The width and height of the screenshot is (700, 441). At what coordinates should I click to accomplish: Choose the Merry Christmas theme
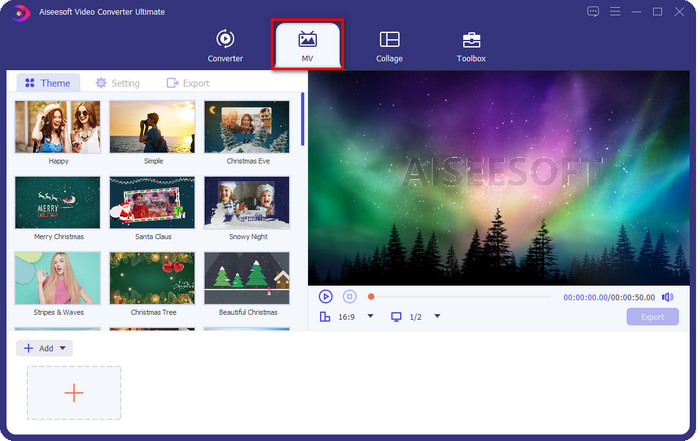(58, 203)
